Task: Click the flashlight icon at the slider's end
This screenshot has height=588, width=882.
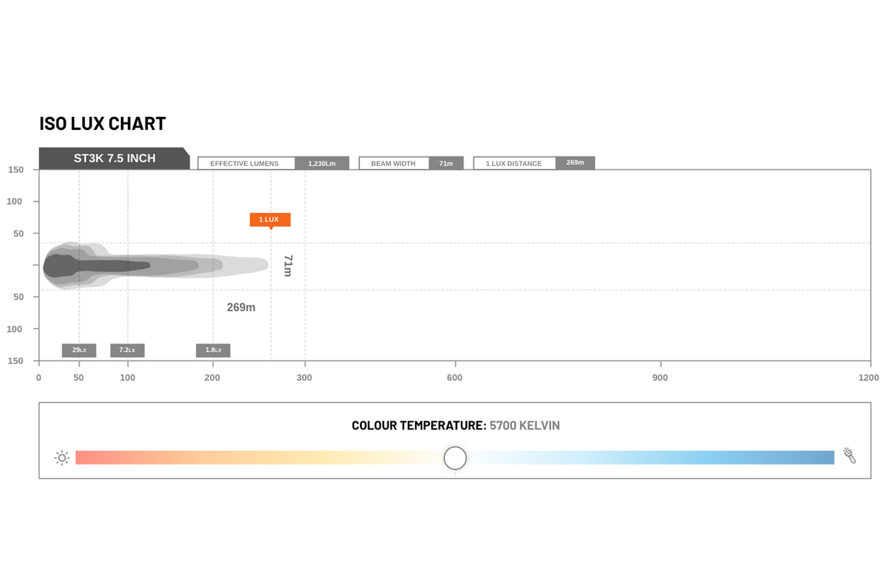Action: (x=850, y=455)
